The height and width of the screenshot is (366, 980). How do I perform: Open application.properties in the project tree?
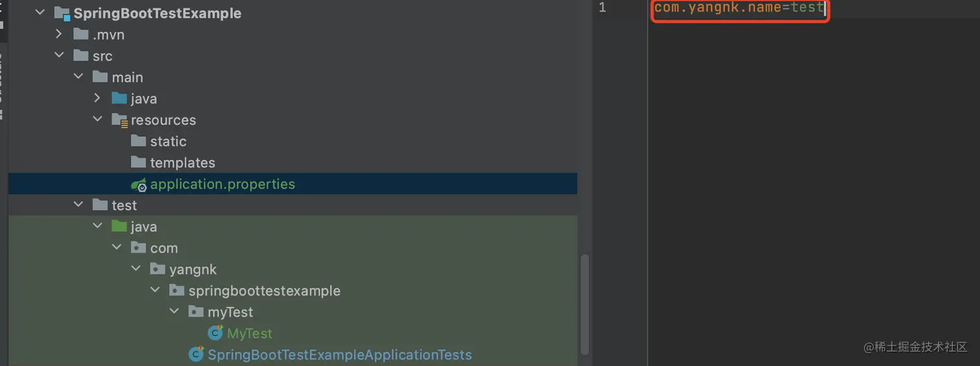222,184
